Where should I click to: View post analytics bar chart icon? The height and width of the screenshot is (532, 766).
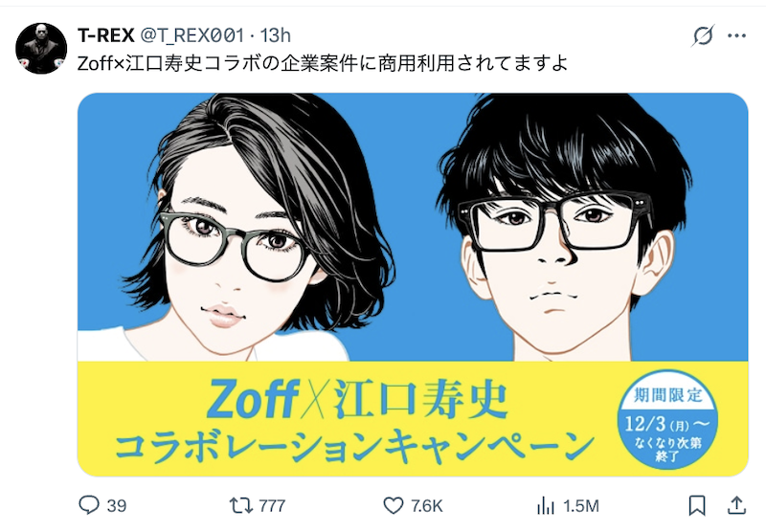pos(545,505)
